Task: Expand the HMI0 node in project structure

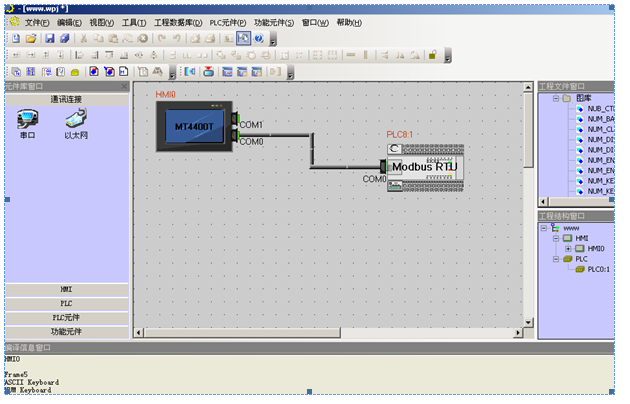Action: [x=567, y=248]
